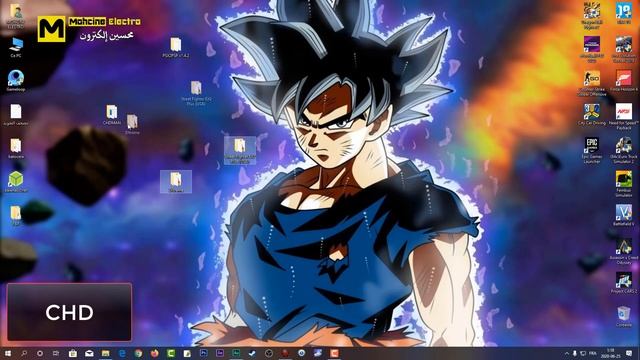Select the folder right of CHDMAN
The image size is (640, 360).
132,124
